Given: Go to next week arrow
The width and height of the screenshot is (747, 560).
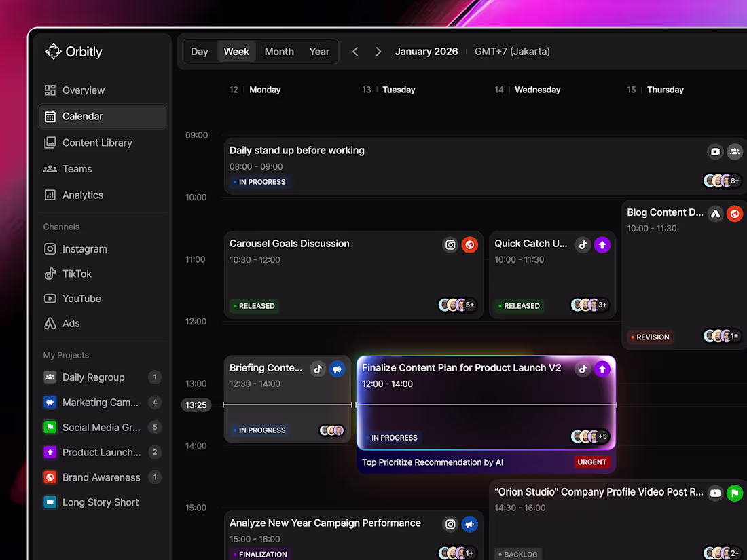Looking at the screenshot, I should (378, 52).
